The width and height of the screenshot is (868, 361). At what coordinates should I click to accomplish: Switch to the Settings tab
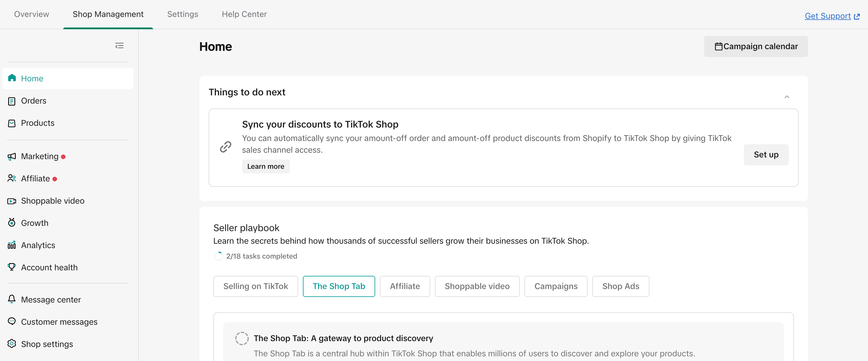(x=183, y=14)
